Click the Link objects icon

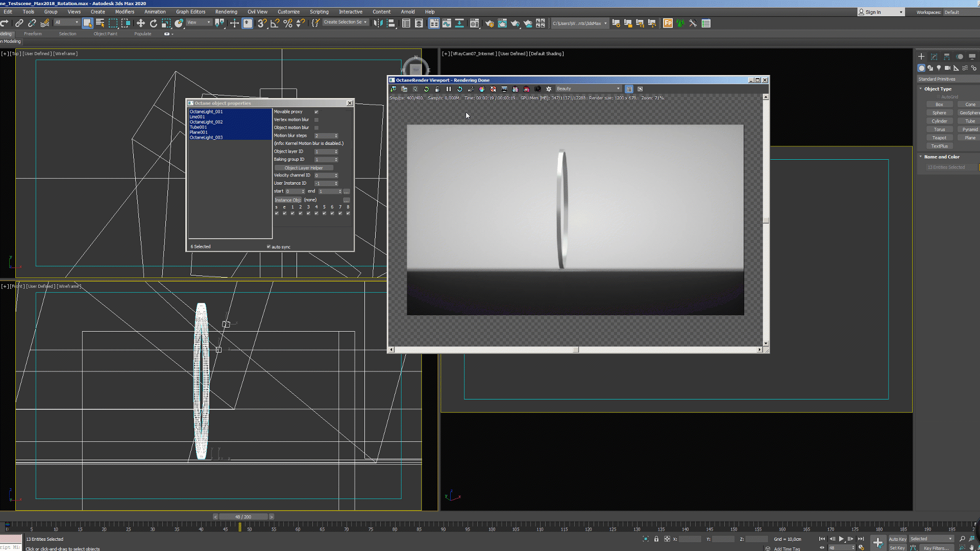point(19,23)
